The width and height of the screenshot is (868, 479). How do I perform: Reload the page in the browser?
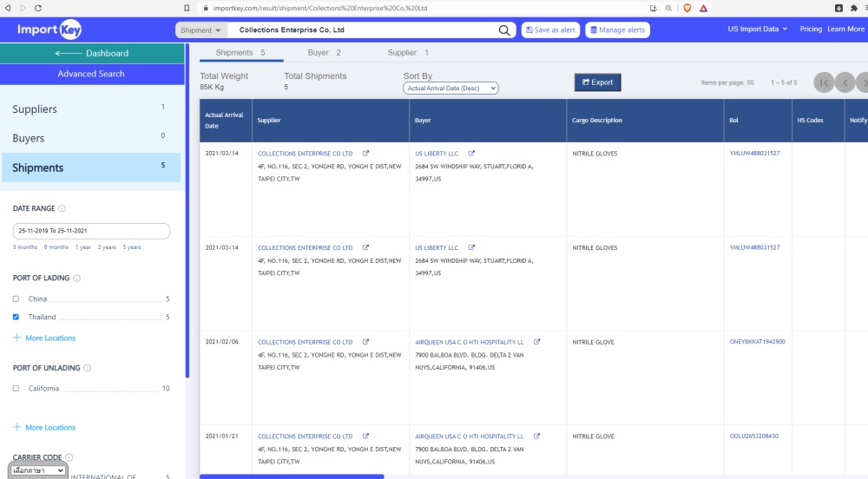click(37, 8)
